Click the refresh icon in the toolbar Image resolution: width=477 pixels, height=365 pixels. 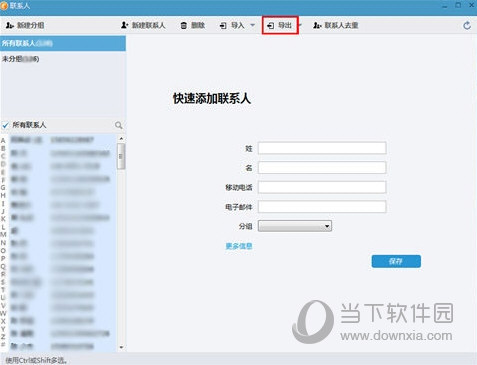tap(467, 25)
